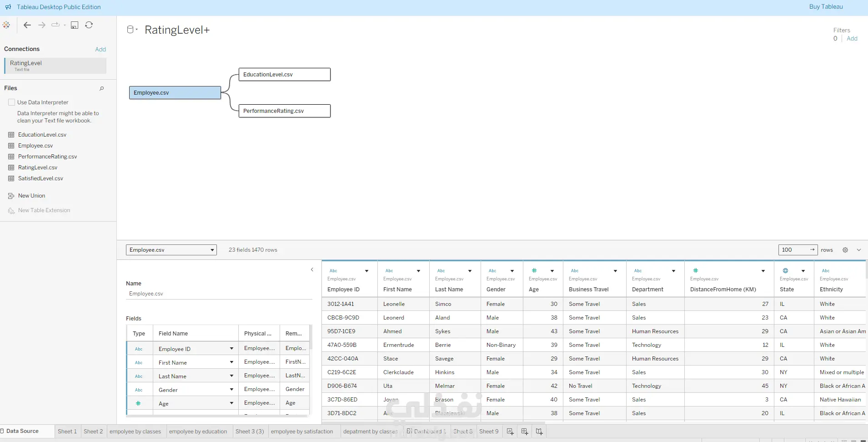Screen dimensions: 868x442
Task: Click the New Table Extension icon
Action: (x=11, y=210)
